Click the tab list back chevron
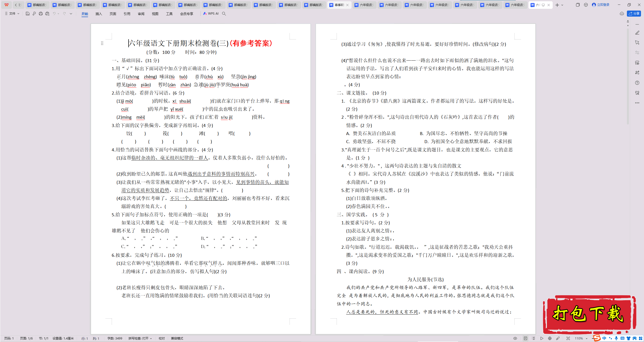Viewport: 644px width, 342px height. tap(16, 5)
